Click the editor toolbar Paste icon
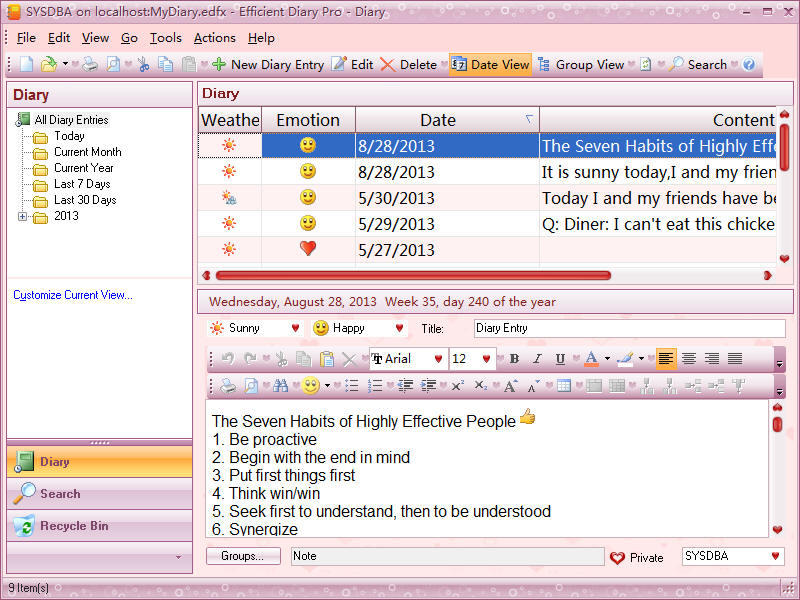The height and width of the screenshot is (600, 800). [x=327, y=359]
